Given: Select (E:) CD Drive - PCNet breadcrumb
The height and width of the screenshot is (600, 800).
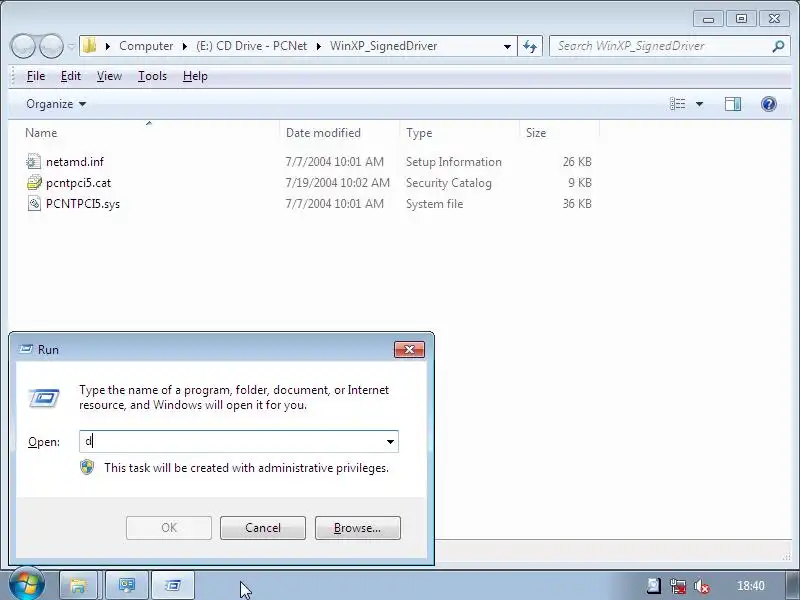Looking at the screenshot, I should (x=252, y=46).
